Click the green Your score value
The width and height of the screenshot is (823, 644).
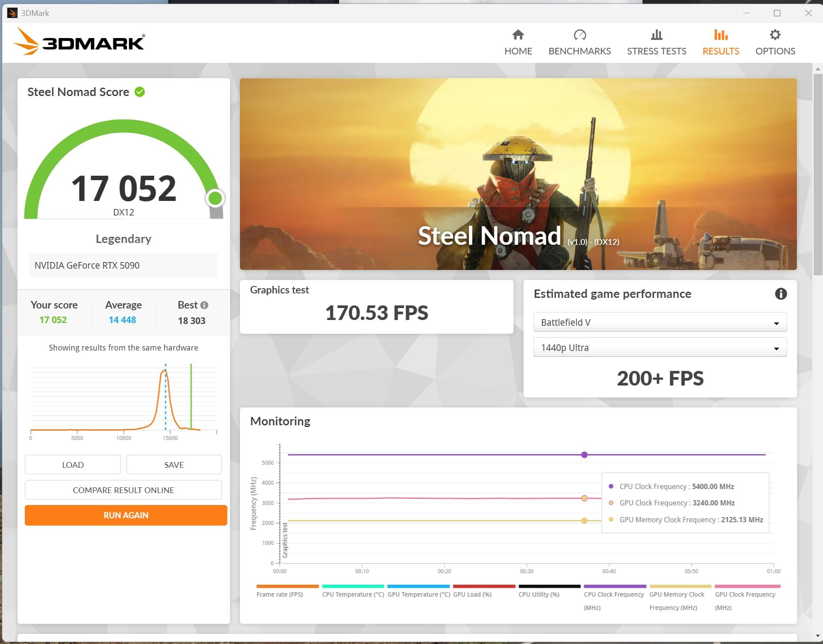point(53,320)
